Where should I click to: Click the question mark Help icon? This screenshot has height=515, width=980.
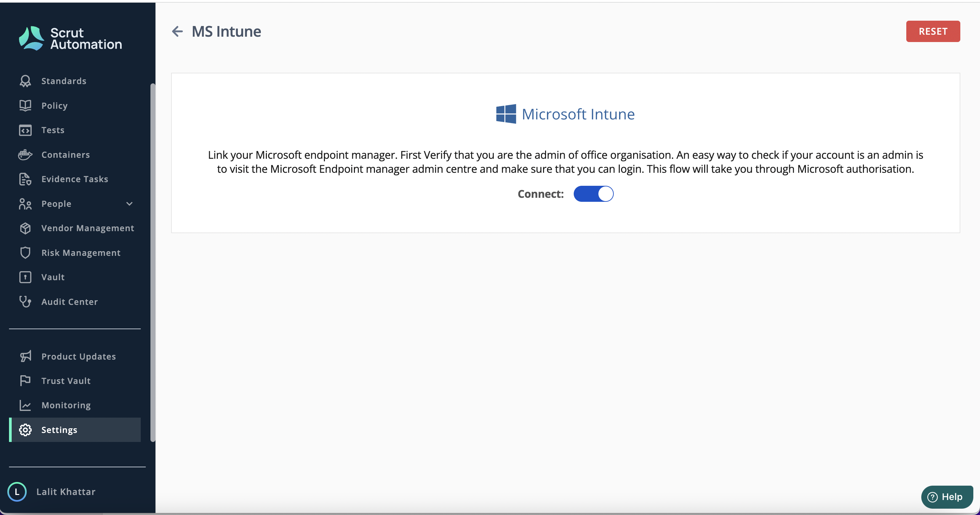(x=932, y=497)
